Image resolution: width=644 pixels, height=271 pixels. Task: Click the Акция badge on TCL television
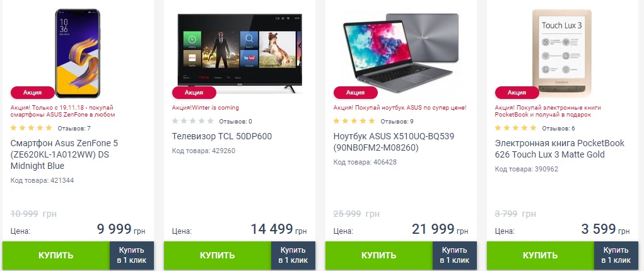coord(194,93)
